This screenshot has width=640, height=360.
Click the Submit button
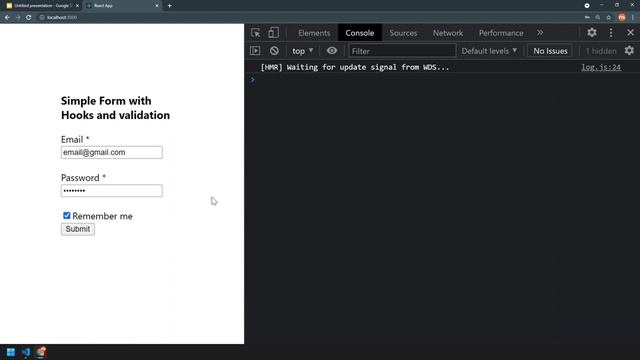[x=78, y=229]
